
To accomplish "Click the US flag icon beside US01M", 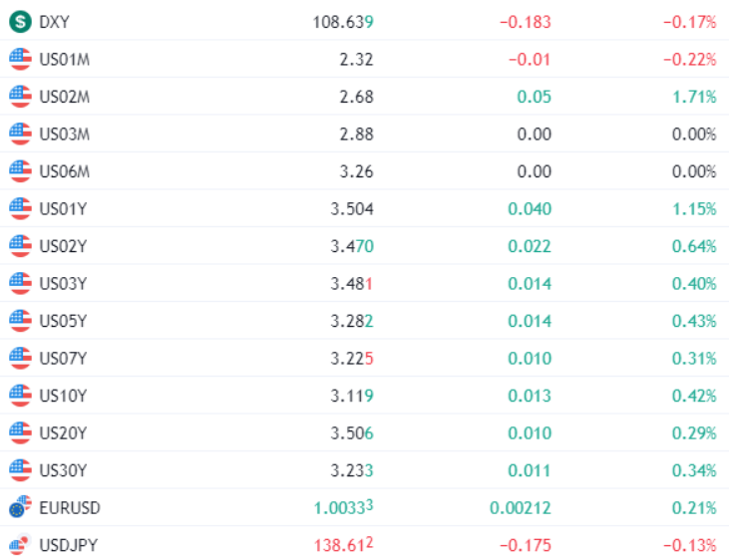I will (x=20, y=60).
